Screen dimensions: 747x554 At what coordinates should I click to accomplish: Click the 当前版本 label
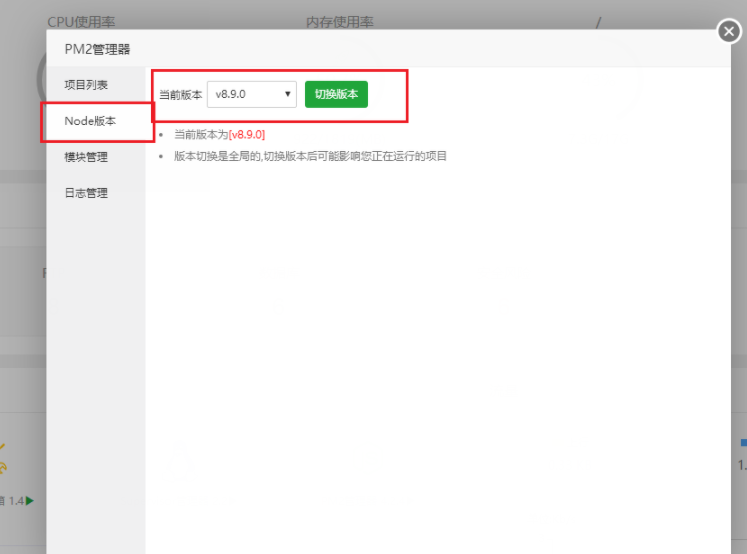[181, 95]
